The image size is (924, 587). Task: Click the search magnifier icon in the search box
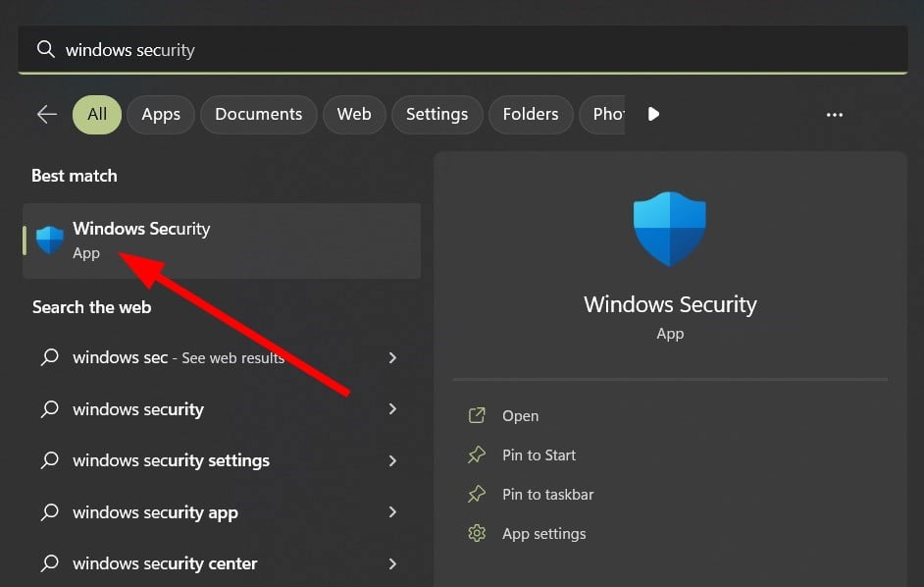coord(46,49)
